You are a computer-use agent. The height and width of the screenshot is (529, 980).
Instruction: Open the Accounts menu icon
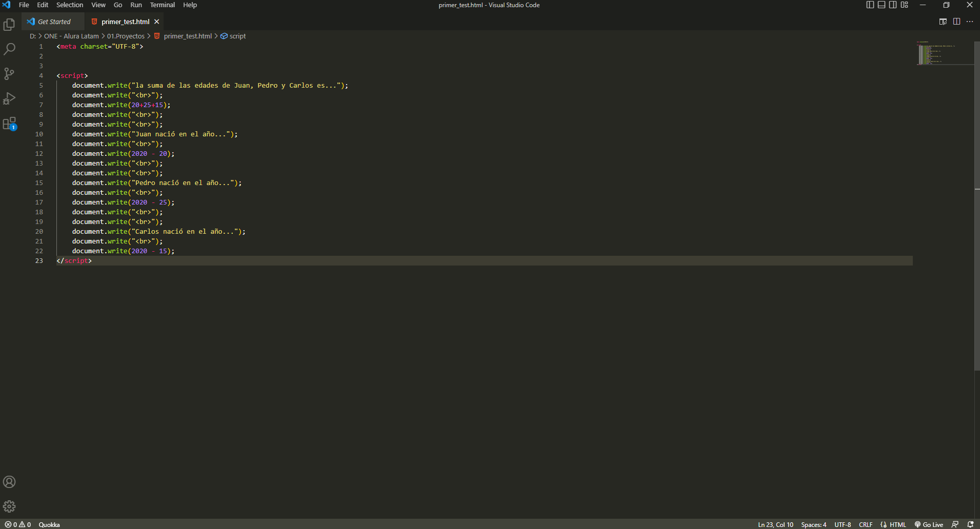pos(9,482)
